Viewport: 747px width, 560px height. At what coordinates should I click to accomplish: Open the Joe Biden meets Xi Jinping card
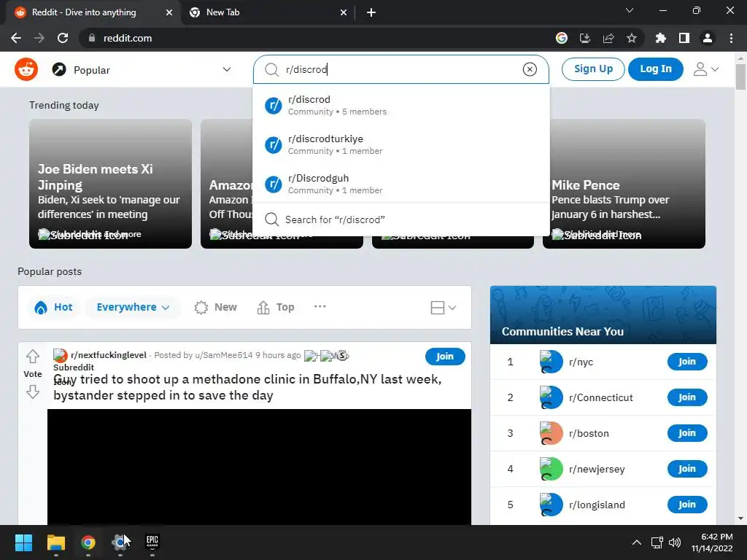[x=111, y=184]
